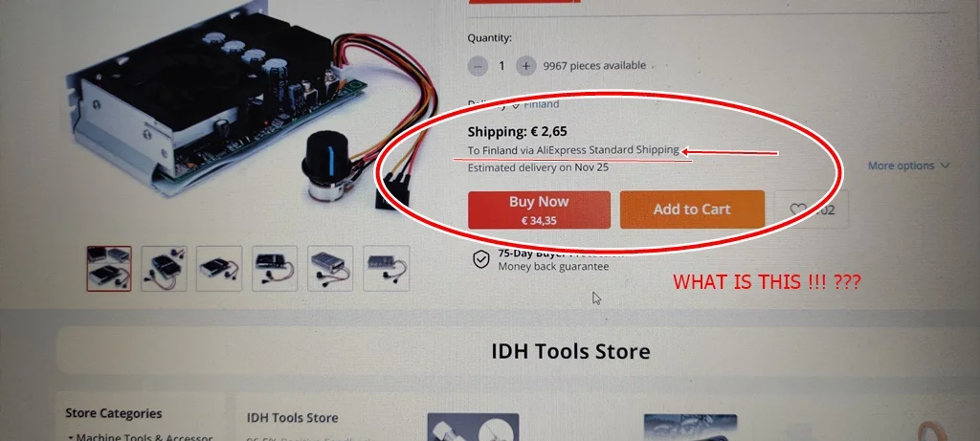The height and width of the screenshot is (441, 980).
Task: Open Machine Tools & Accessor category
Action: (145, 437)
